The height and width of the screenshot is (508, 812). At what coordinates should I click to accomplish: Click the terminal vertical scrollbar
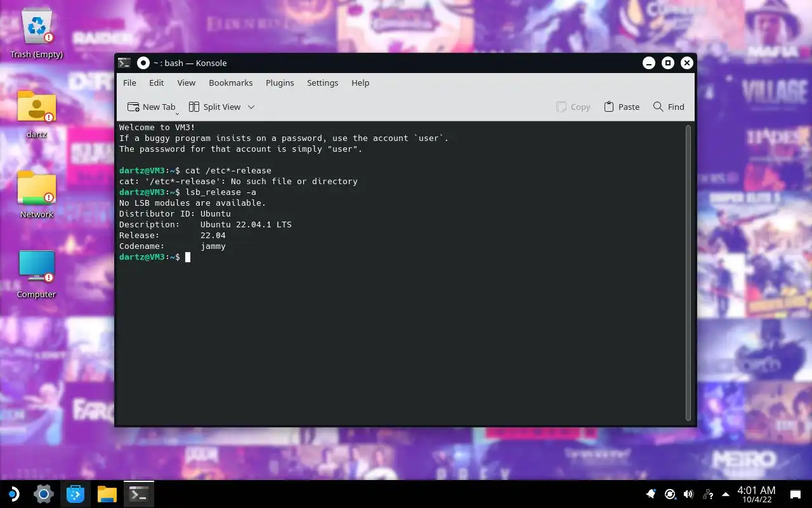point(688,273)
